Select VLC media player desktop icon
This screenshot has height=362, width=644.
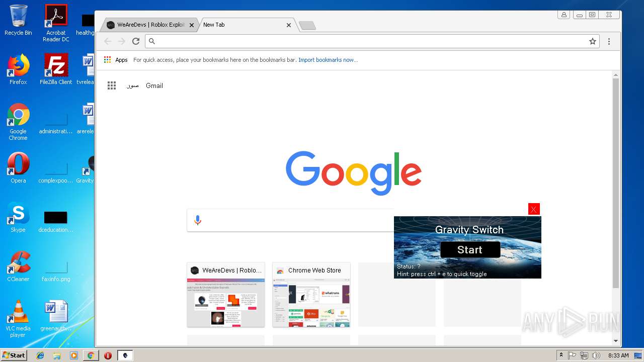point(18,319)
